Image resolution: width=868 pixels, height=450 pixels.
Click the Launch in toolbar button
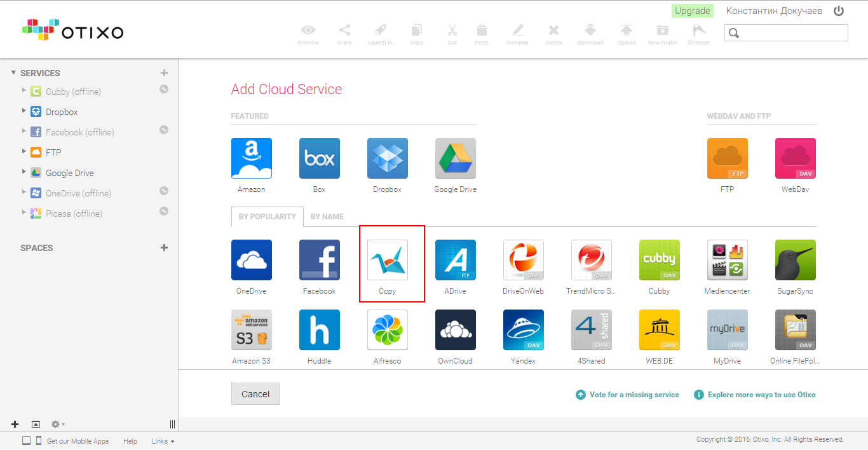(381, 34)
